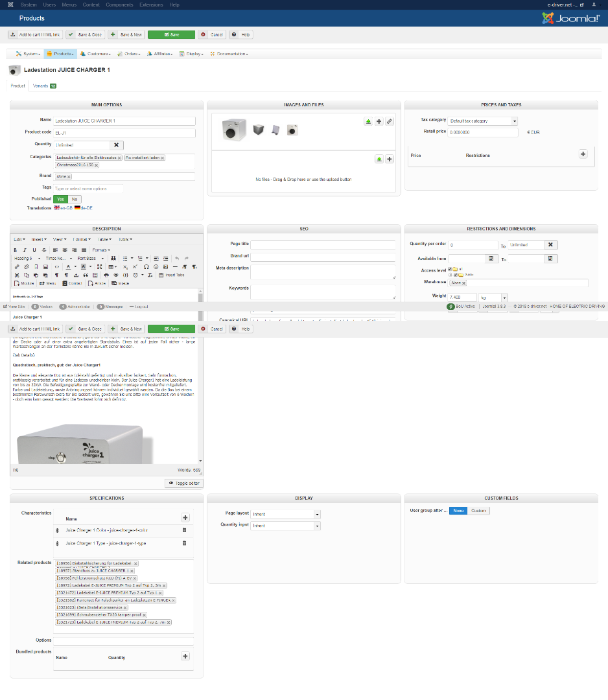Apply strikethrough formatting

[x=43, y=250]
